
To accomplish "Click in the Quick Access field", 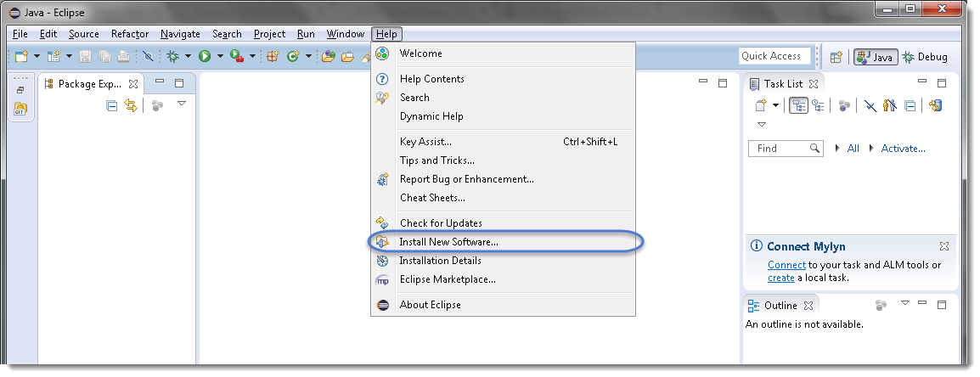I will [774, 56].
